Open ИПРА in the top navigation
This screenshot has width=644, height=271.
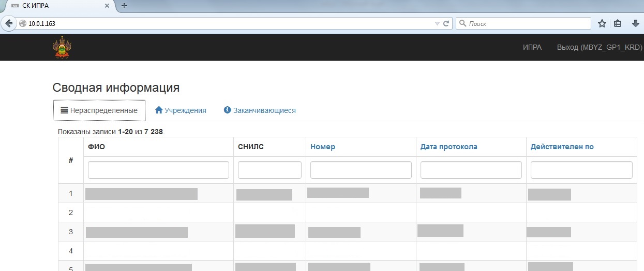click(x=532, y=47)
